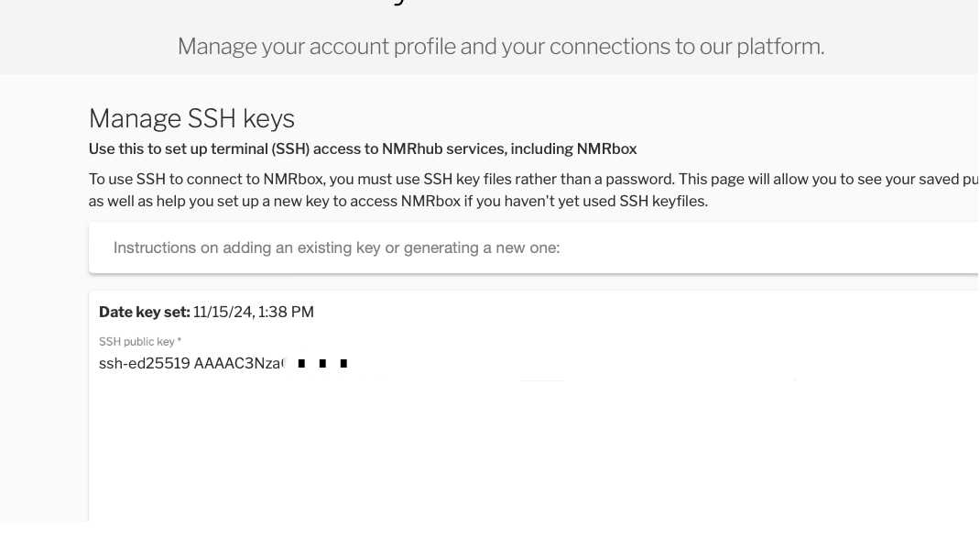This screenshot has height=550, width=980.
Task: Click the 'Manage your account profile' tagline
Action: tap(501, 47)
